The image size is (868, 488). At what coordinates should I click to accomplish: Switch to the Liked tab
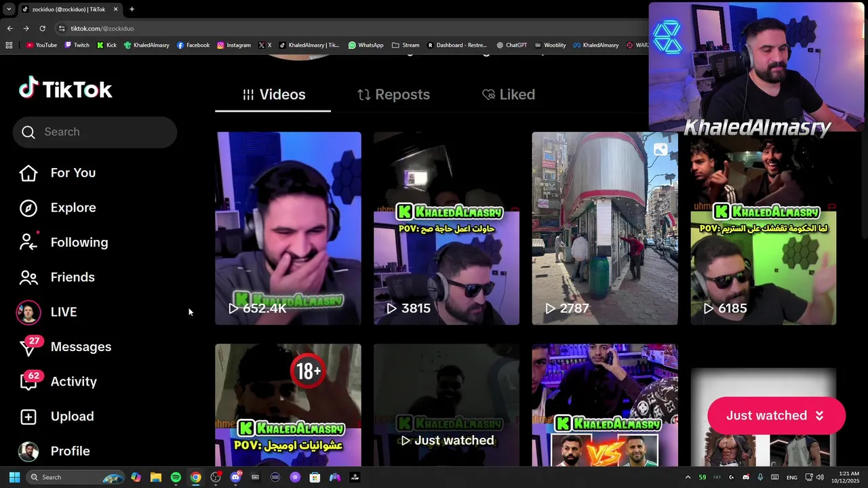click(x=508, y=95)
